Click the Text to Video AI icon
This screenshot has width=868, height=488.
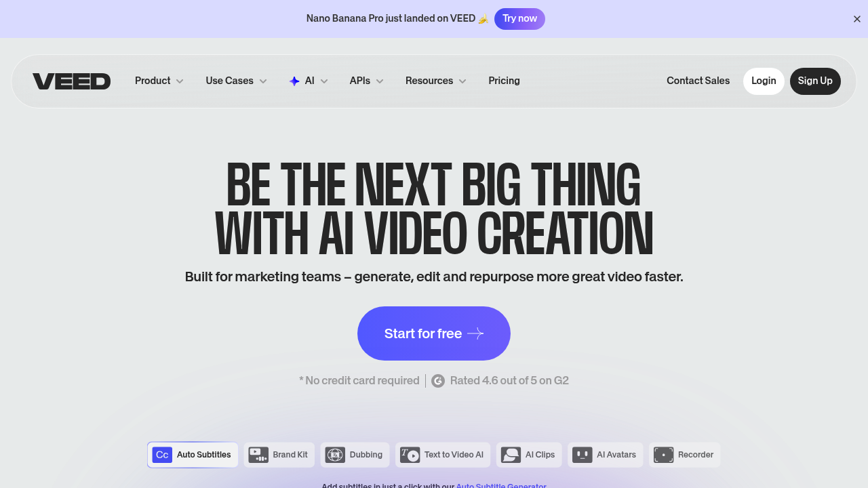click(x=410, y=455)
